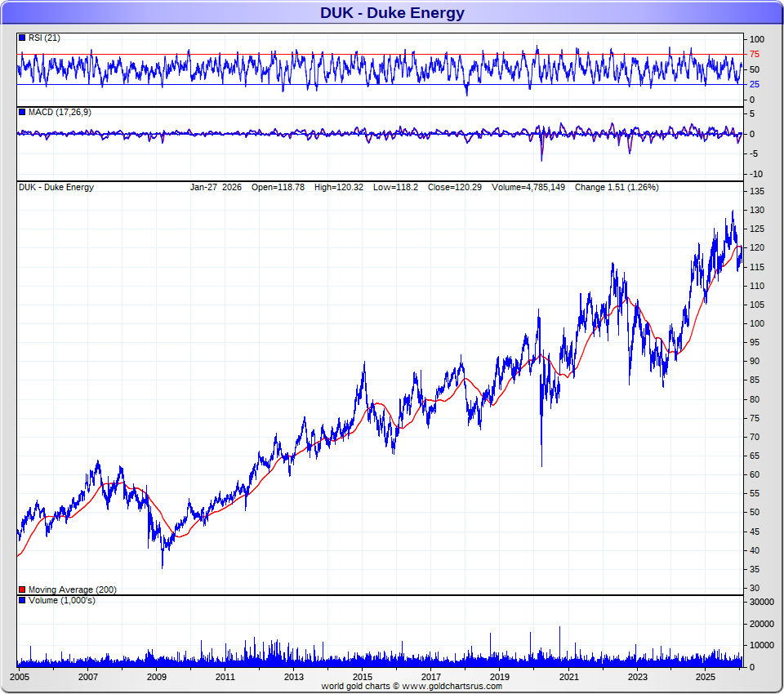Click the 'Volume (1,000's)' label
This screenshot has height=694, width=784.
(62, 600)
